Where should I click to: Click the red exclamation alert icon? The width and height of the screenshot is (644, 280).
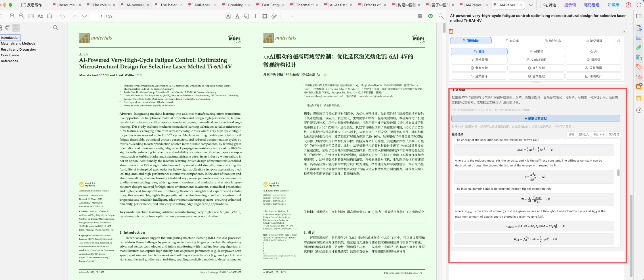[x=628, y=5]
